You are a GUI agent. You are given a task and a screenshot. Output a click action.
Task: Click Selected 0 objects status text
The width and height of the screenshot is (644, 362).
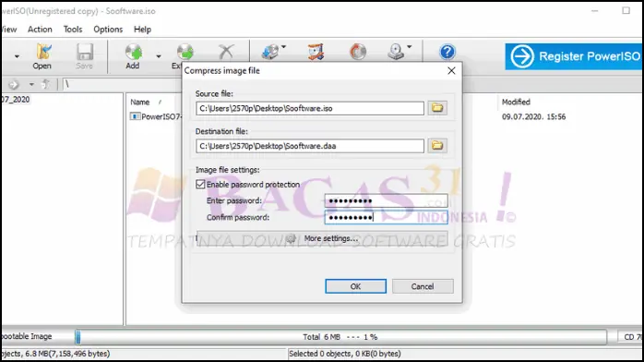(x=344, y=354)
